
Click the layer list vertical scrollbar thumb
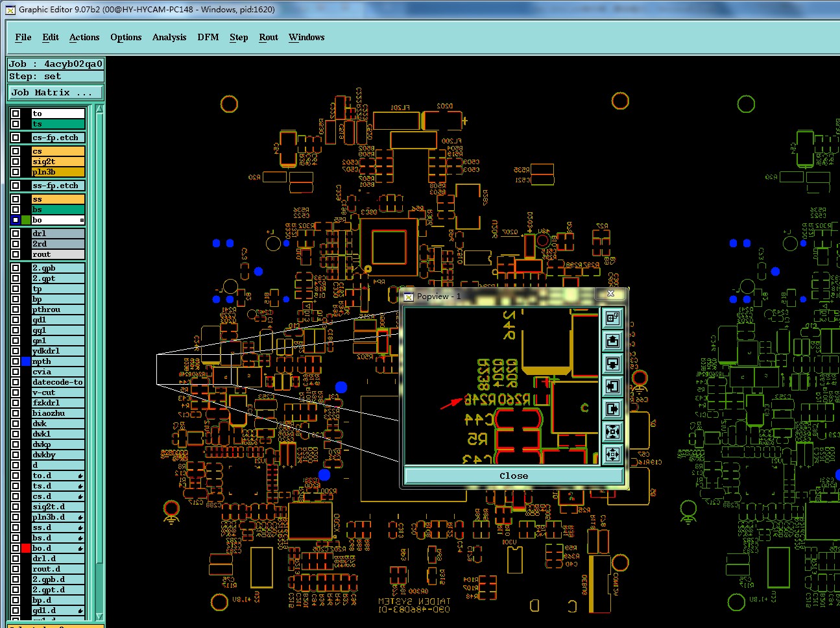point(99,337)
